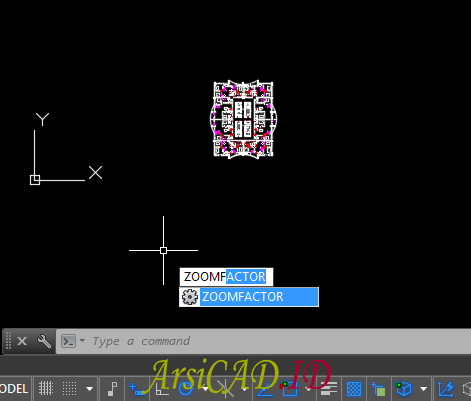This screenshot has width=471, height=401.
Task: Toggle 3D Object Snap icon
Action: point(403,389)
